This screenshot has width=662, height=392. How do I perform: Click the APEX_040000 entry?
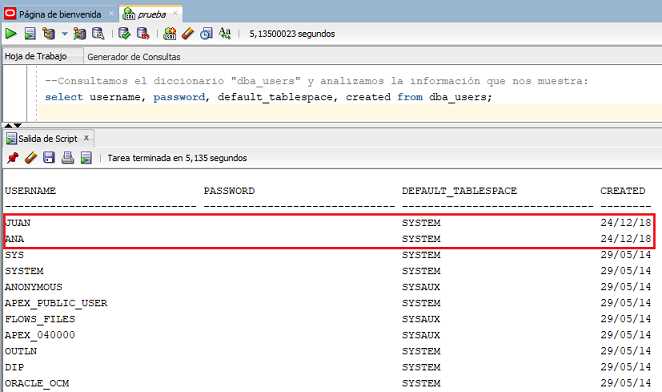40,335
